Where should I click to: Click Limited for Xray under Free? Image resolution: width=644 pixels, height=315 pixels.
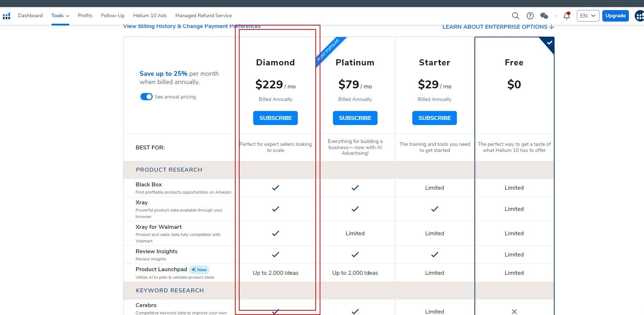pyautogui.click(x=514, y=209)
